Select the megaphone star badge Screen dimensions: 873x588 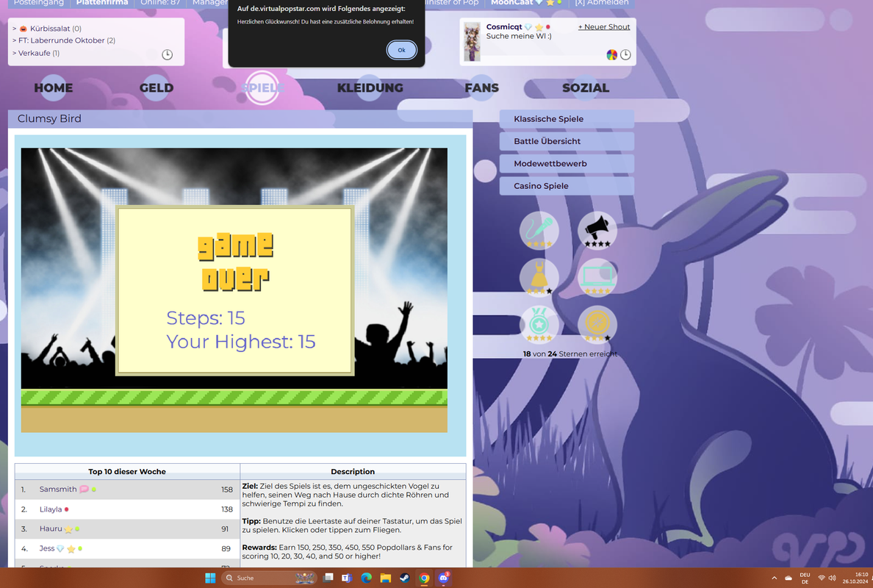click(597, 230)
